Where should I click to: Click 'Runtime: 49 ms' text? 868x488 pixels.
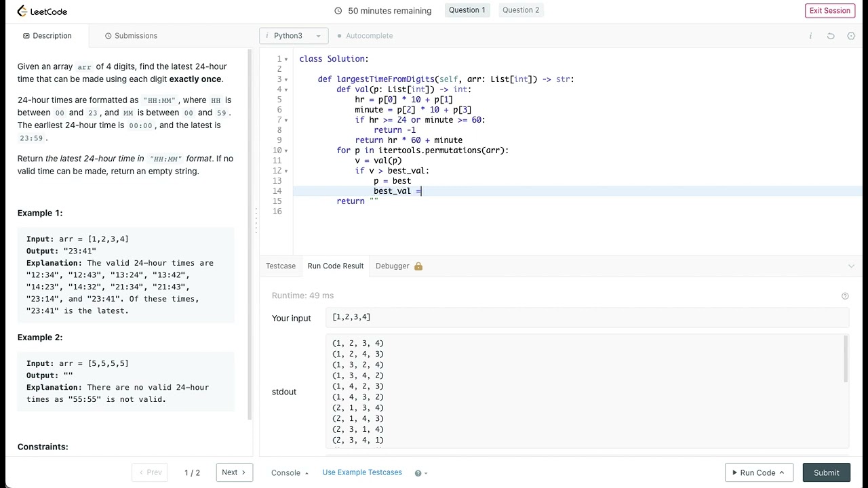click(x=302, y=296)
